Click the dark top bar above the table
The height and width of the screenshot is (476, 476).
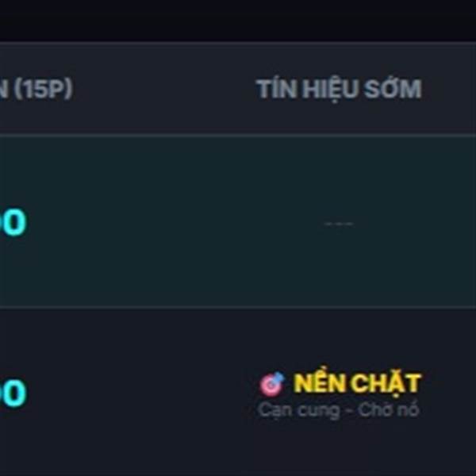coord(238,20)
